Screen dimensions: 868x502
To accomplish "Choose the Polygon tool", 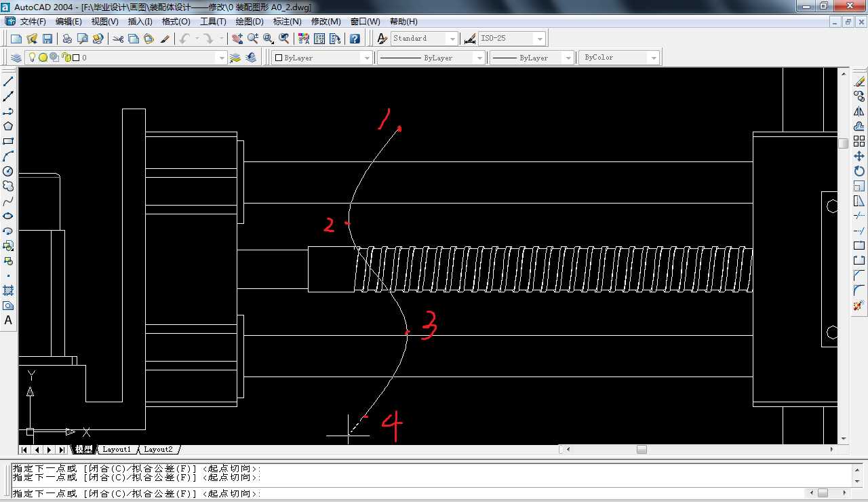I will point(8,126).
